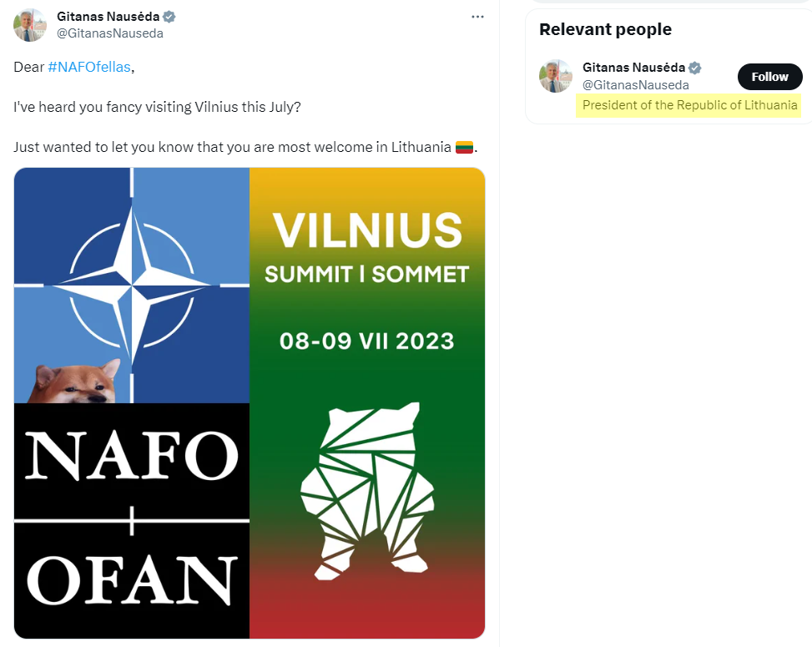Click the verified badge in the Relevant people card

coord(695,68)
